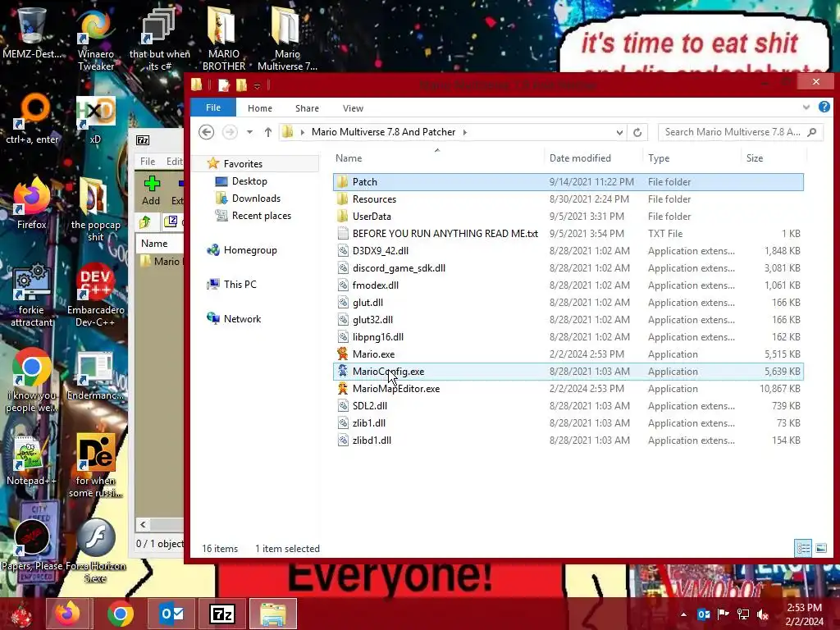
Task: Open the Share ribbon tab
Action: [x=307, y=108]
